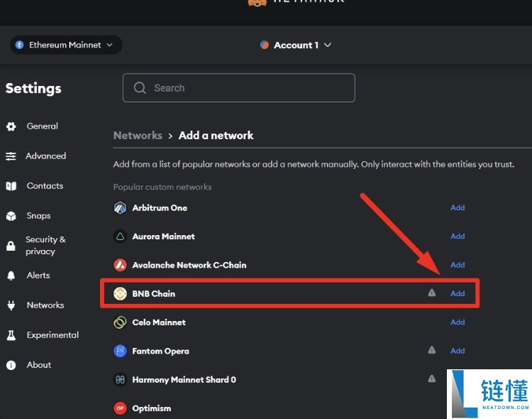Add the Arbitrum One network

[458, 207]
